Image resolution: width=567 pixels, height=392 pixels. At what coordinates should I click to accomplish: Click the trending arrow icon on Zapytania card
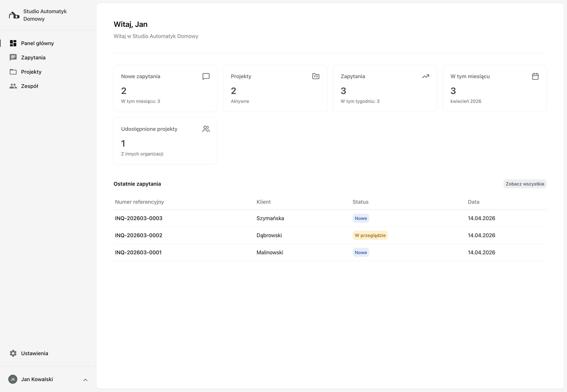[425, 76]
